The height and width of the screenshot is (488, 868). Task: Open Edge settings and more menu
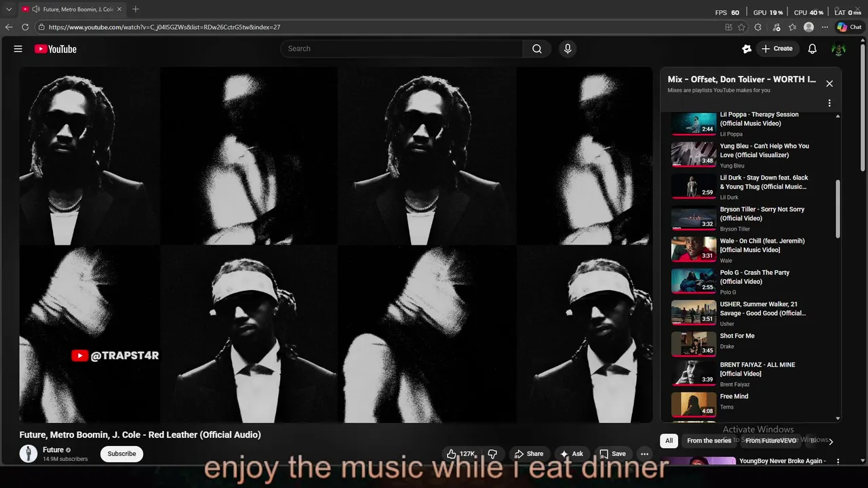[825, 27]
